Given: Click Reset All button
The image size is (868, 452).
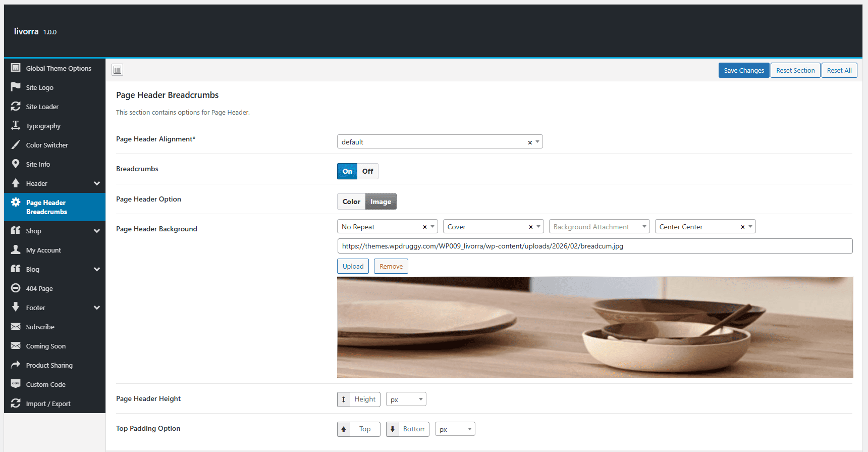Looking at the screenshot, I should click(x=839, y=70).
